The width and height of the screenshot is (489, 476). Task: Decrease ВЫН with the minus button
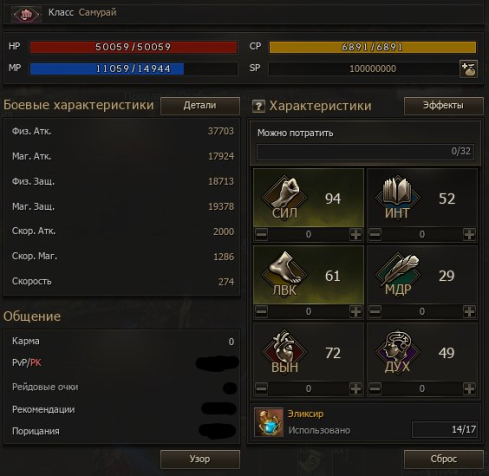[x=261, y=388]
